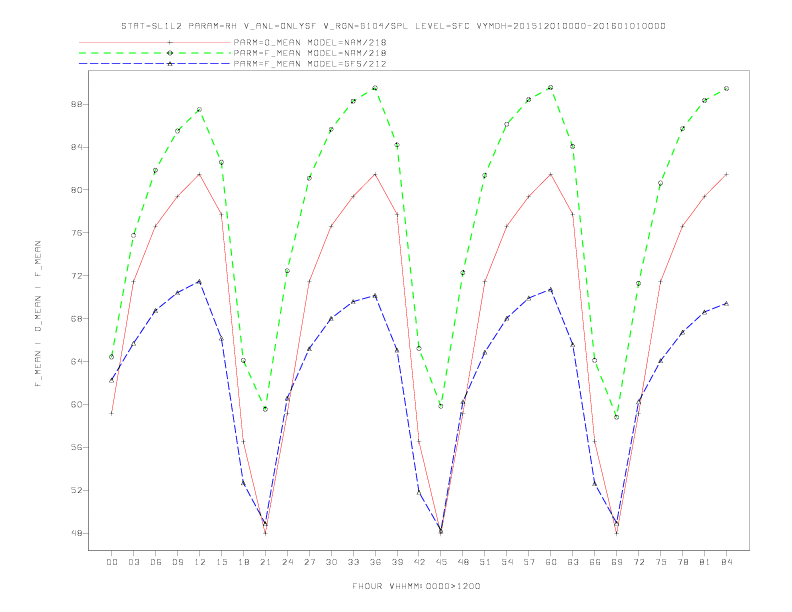Click the x-axis tick label 48
Viewport: 792px width, 612px height.
pyautogui.click(x=463, y=562)
